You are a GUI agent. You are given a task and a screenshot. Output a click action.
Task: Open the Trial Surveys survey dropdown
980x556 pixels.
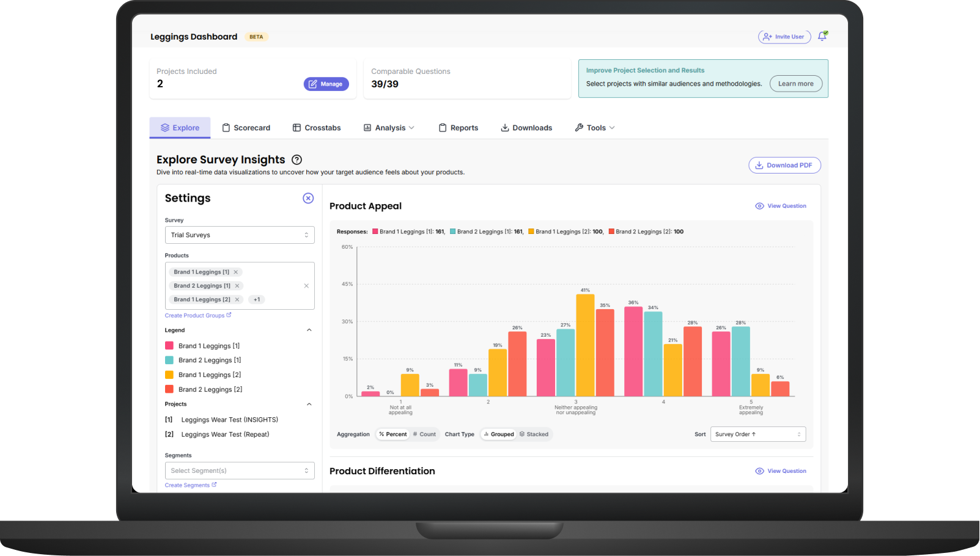239,235
